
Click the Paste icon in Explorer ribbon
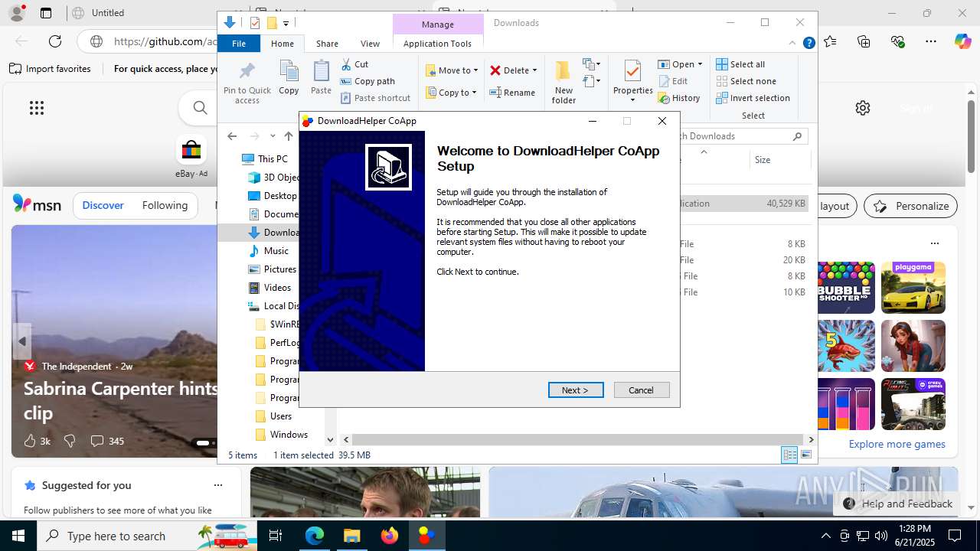click(x=321, y=77)
